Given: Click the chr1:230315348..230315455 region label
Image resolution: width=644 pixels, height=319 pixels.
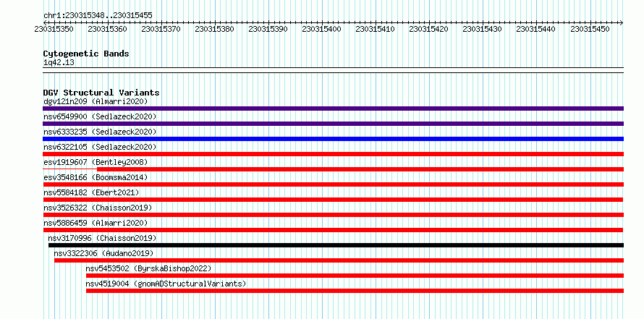Looking at the screenshot, I should click(98, 16).
